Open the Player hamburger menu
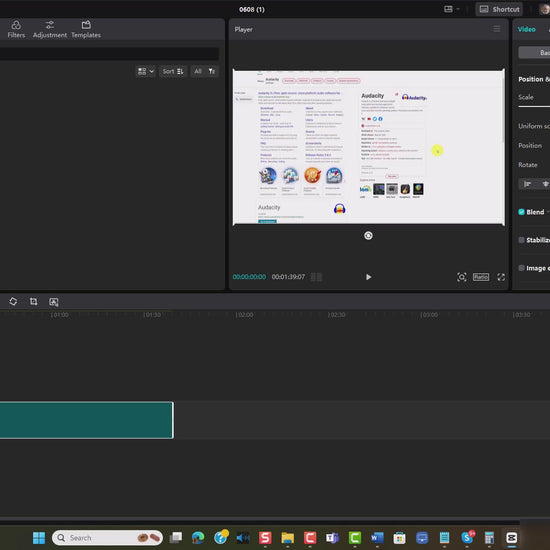The height and width of the screenshot is (550, 550). [497, 29]
